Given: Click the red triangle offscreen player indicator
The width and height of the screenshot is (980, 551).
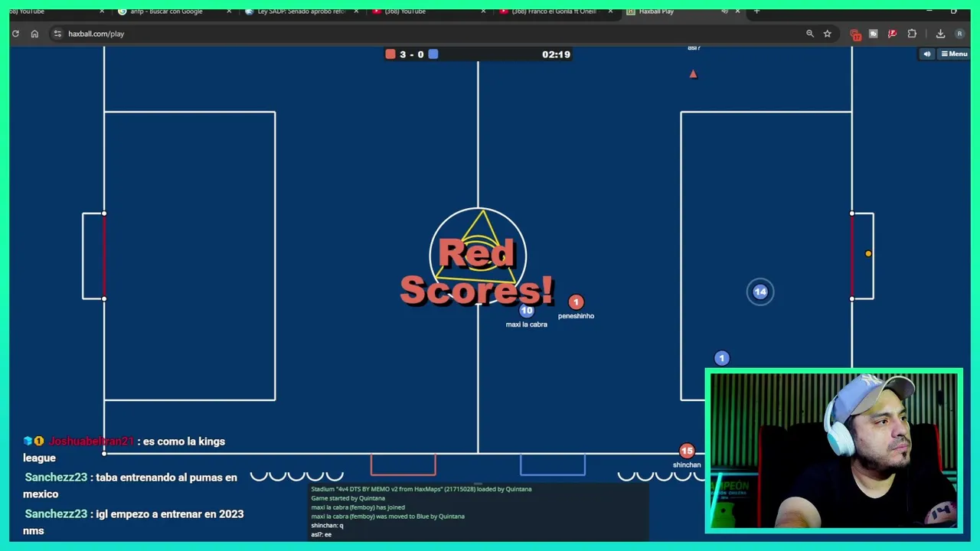Looking at the screenshot, I should click(x=693, y=74).
